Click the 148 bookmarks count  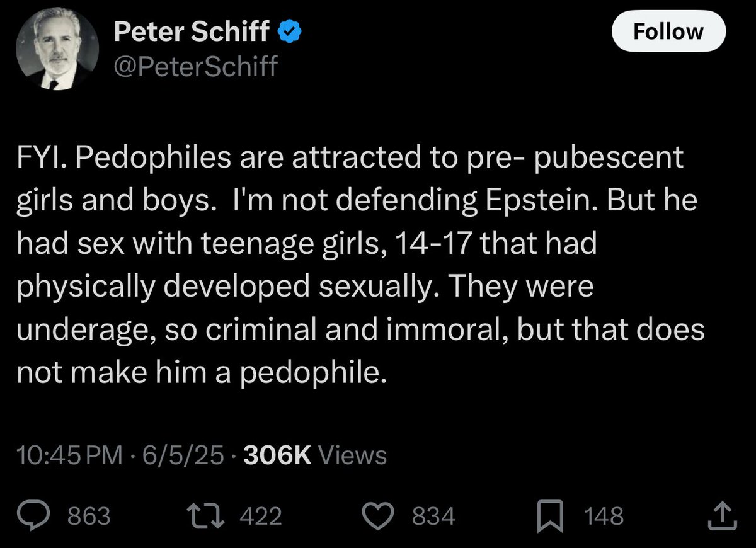coord(604,517)
